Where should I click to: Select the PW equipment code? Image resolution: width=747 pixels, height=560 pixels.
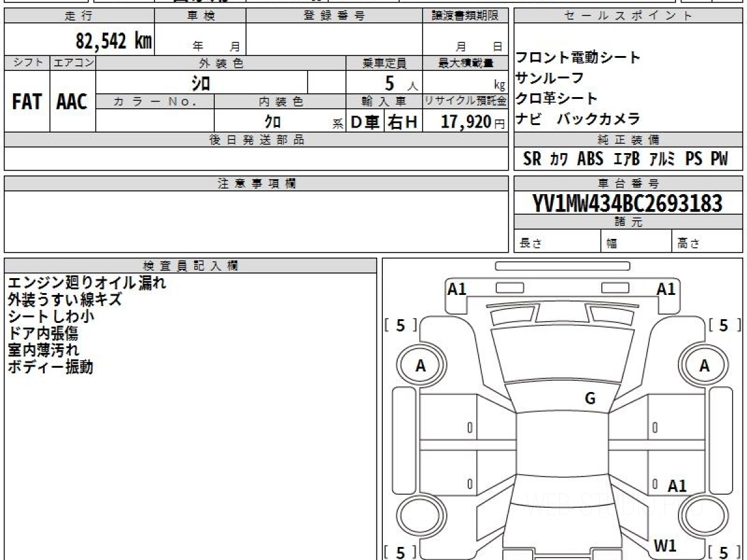pos(719,159)
